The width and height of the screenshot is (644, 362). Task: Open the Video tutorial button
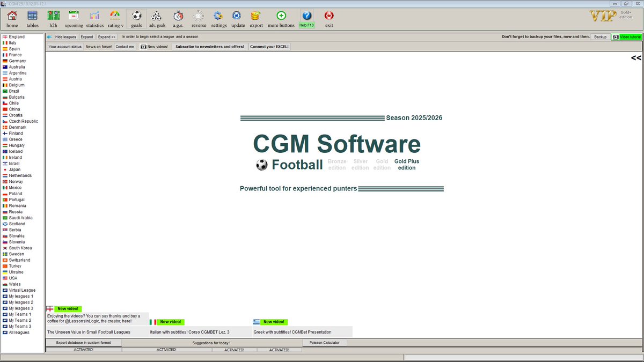[x=627, y=37]
